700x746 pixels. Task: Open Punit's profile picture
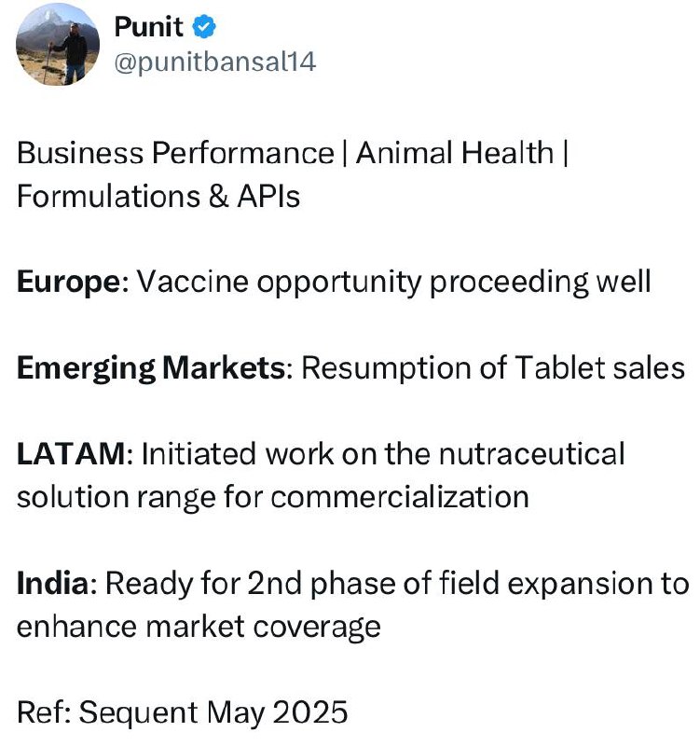click(x=58, y=44)
